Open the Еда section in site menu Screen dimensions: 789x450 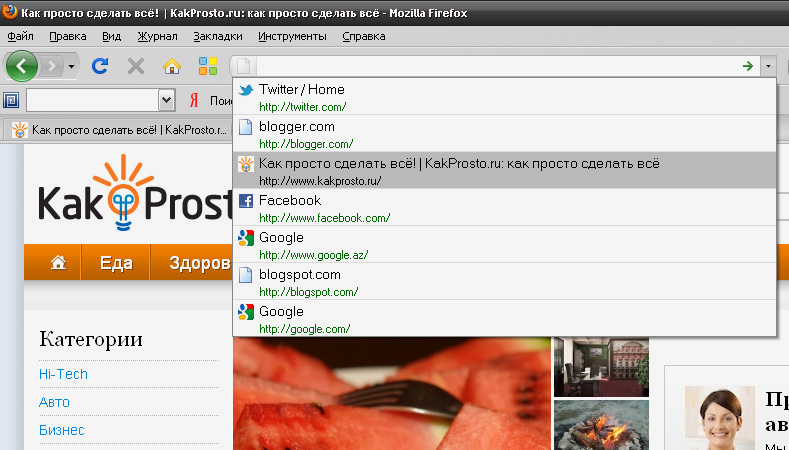[x=116, y=263]
